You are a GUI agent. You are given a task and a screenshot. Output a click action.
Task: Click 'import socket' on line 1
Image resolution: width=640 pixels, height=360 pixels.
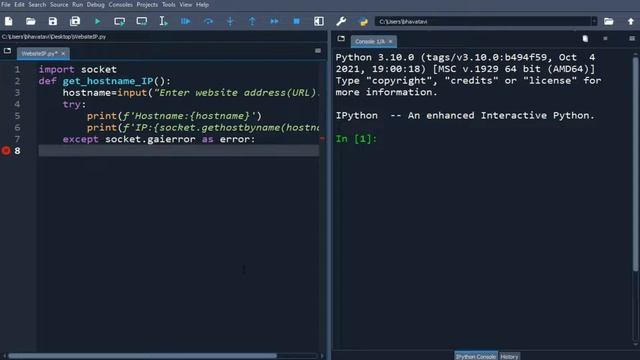tap(78, 69)
